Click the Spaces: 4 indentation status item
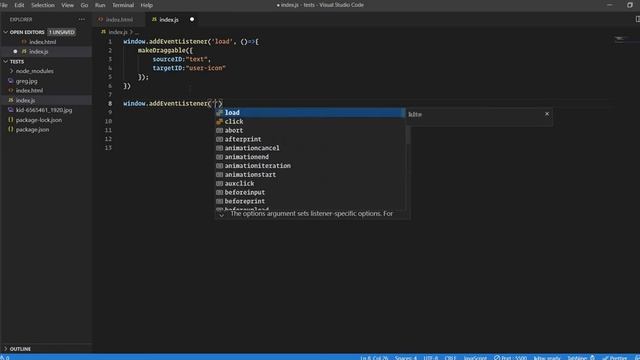The width and height of the screenshot is (640, 360). 406,358
